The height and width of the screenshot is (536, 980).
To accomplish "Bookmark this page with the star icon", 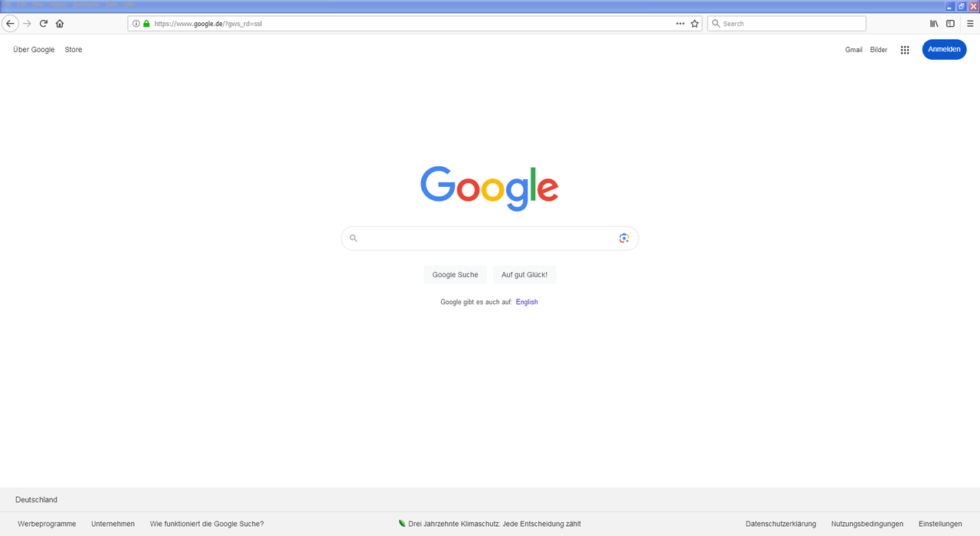I will pyautogui.click(x=694, y=24).
